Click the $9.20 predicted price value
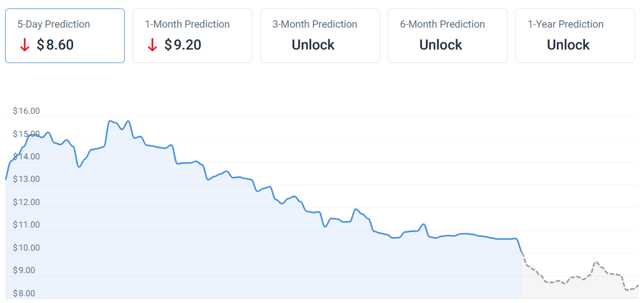 pos(183,45)
